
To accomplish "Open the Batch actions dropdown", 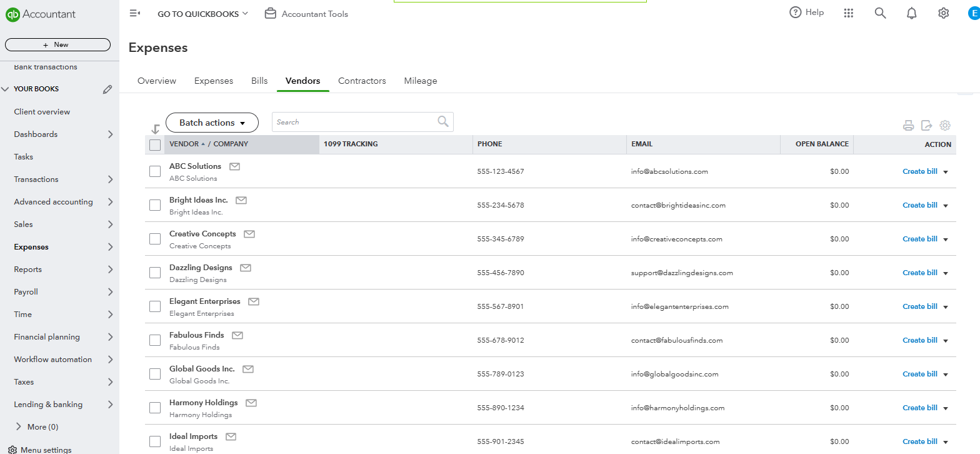I will click(x=212, y=123).
